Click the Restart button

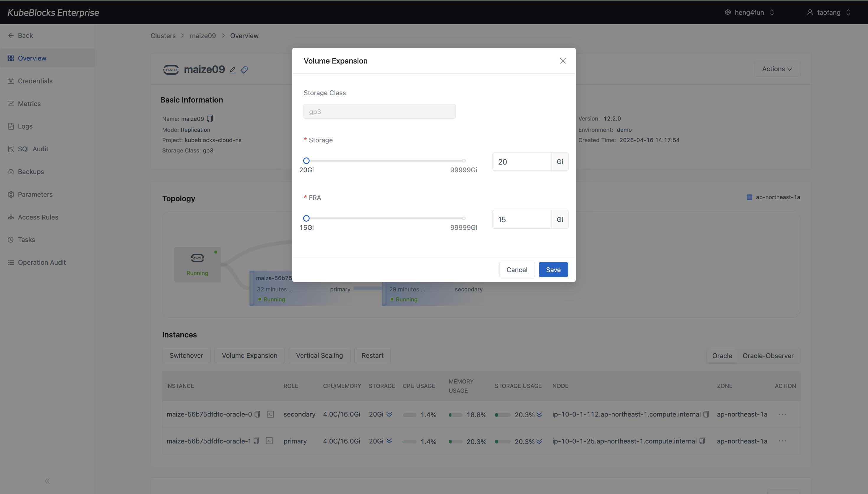372,355
